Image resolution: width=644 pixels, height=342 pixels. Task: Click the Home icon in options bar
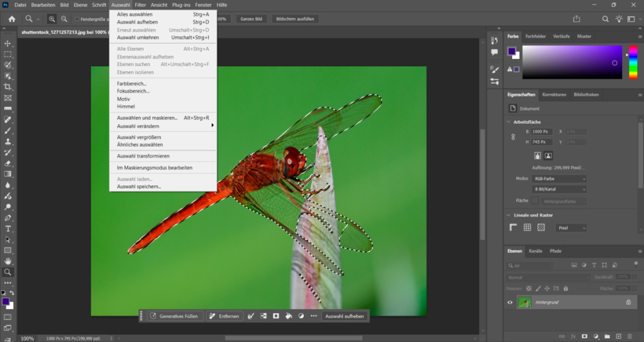(12, 19)
